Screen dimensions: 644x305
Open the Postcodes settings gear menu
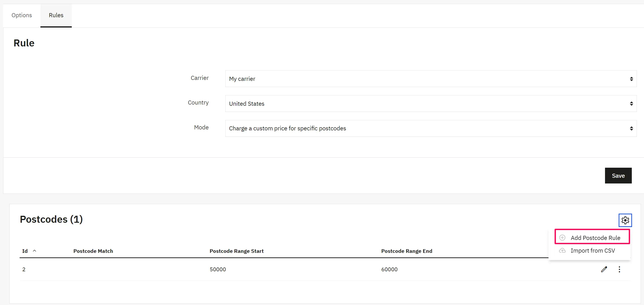click(x=625, y=220)
